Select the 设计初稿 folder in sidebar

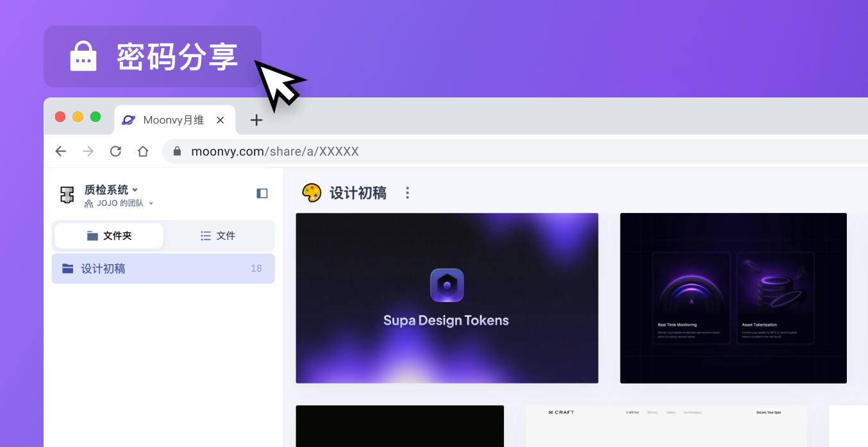click(163, 269)
